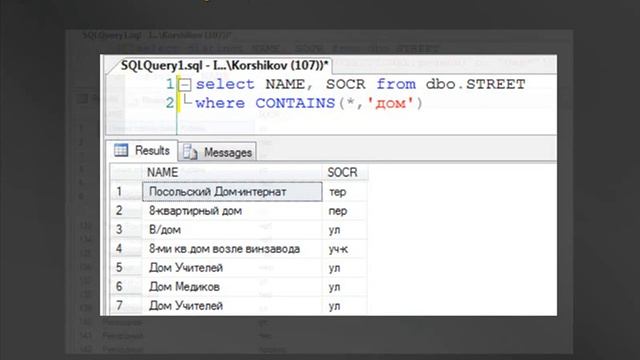This screenshot has height=360, width=640.
Task: Select cell 'Посольский Дом-интернат'
Action: pyautogui.click(x=232, y=191)
